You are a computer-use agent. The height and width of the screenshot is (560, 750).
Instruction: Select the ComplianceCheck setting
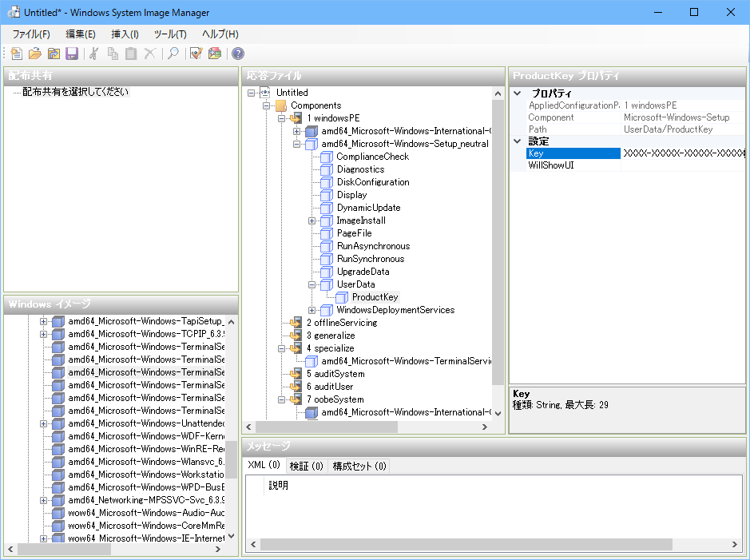coord(373,157)
